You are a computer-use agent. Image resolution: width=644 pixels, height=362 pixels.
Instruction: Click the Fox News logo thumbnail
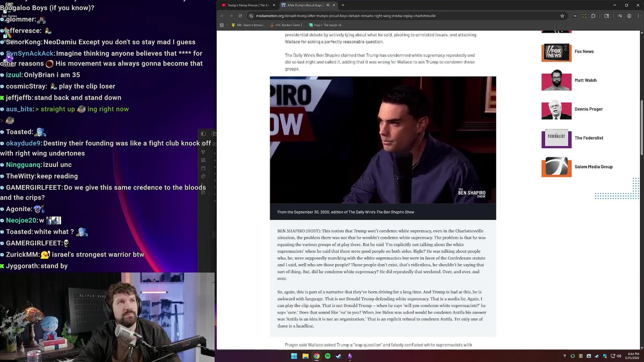pyautogui.click(x=556, y=52)
